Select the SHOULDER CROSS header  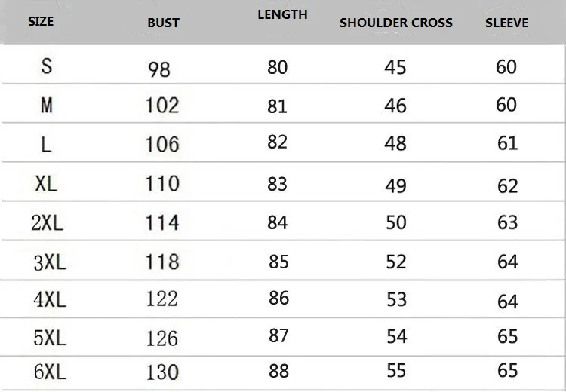[x=396, y=23]
